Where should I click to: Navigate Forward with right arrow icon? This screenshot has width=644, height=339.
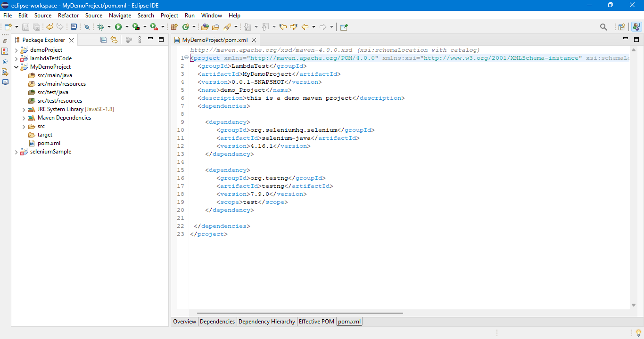(x=323, y=27)
